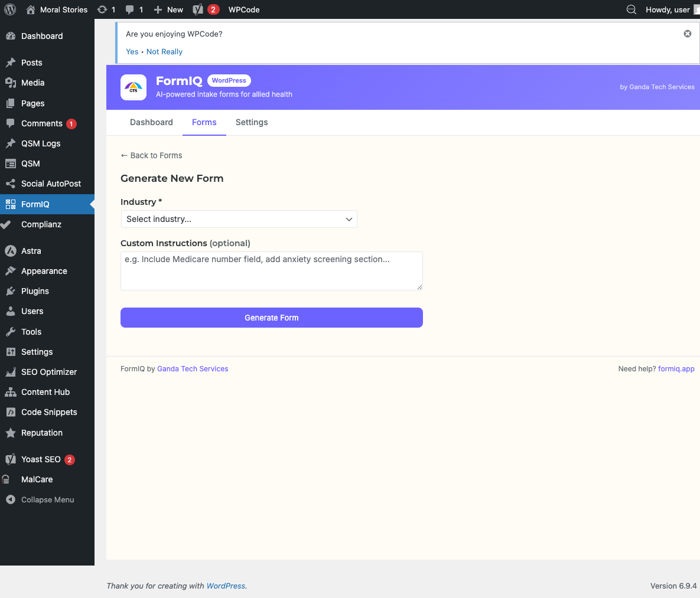
Task: Open the FormIQ sidebar icon
Action: point(10,204)
